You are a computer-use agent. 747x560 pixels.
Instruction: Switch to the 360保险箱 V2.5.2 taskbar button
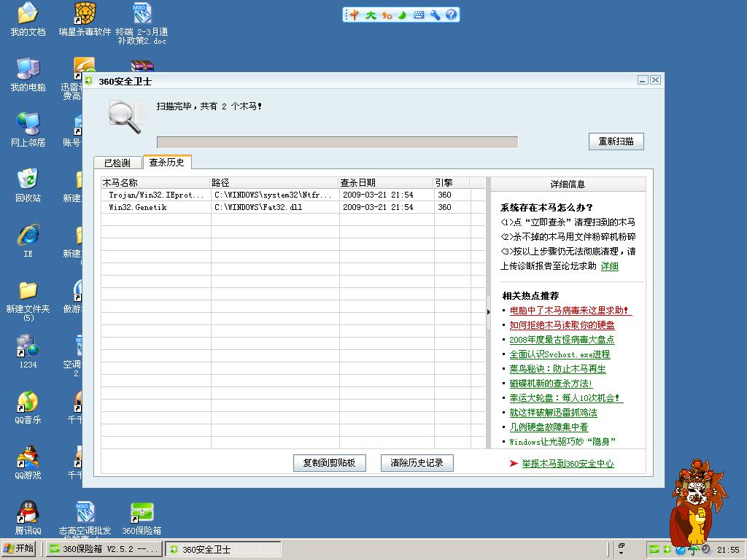(x=104, y=549)
